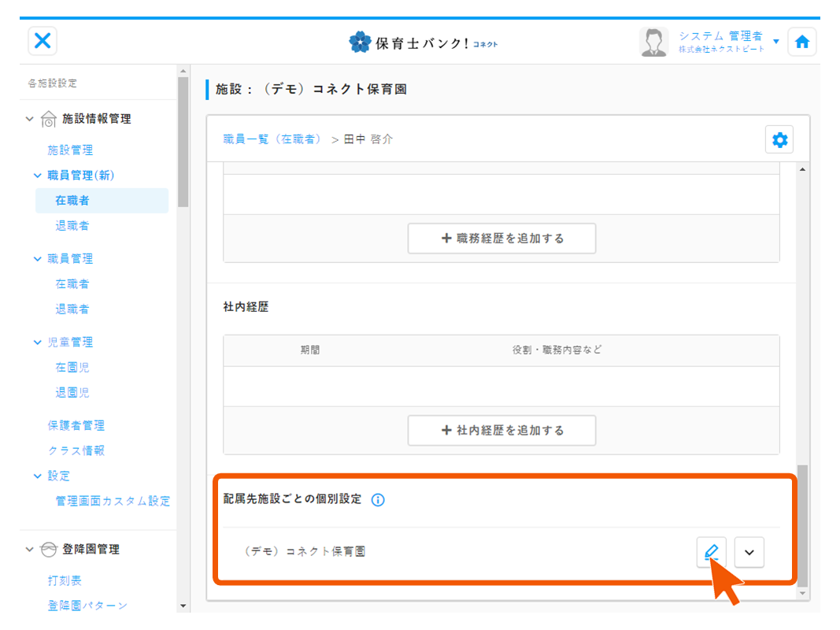Click the info icon beside 配属先施設ごとの個別設定

(378, 500)
